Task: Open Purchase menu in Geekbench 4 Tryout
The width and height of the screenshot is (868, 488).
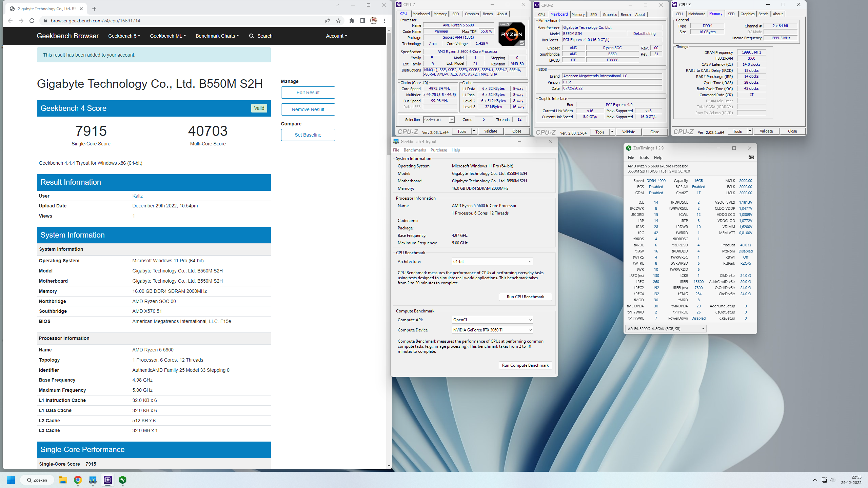Action: [438, 150]
